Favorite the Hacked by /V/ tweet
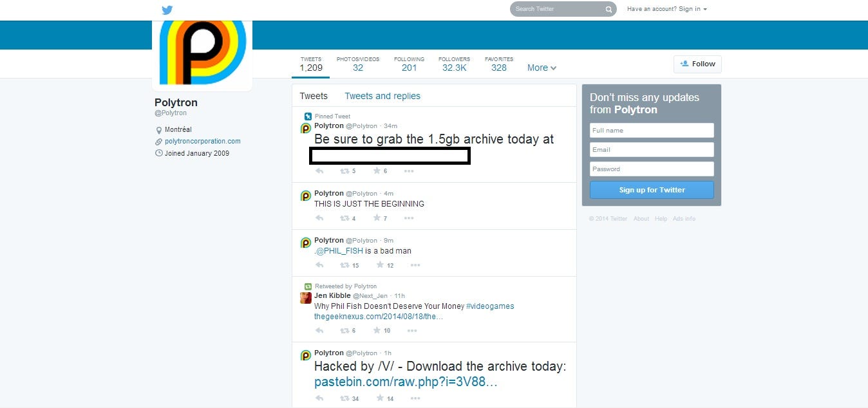Image resolution: width=868 pixels, height=408 pixels. pyautogui.click(x=379, y=399)
